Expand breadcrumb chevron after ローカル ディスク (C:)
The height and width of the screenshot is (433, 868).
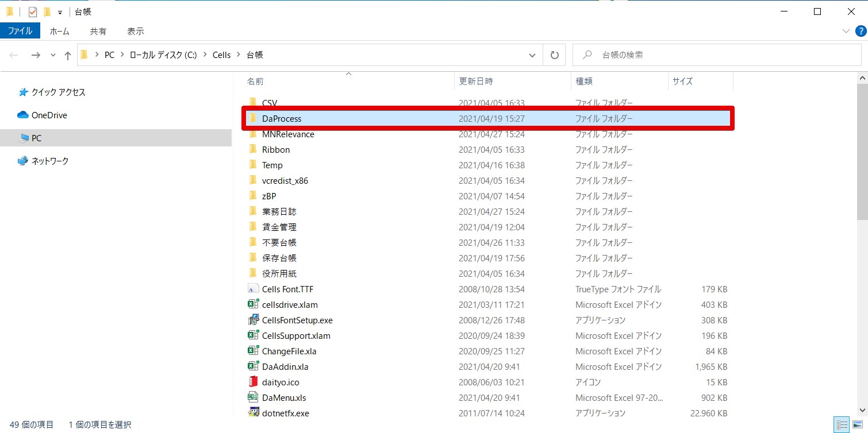click(205, 55)
